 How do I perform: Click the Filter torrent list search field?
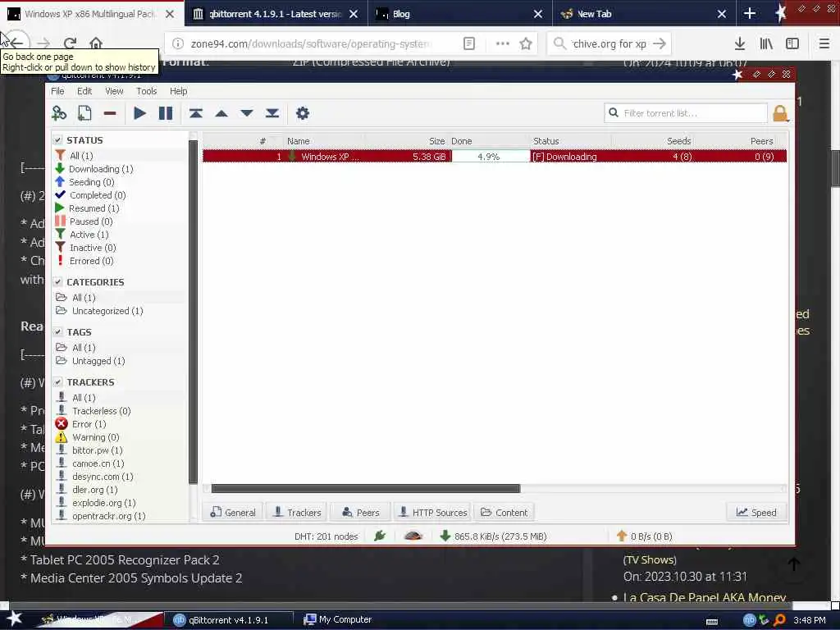(686, 113)
